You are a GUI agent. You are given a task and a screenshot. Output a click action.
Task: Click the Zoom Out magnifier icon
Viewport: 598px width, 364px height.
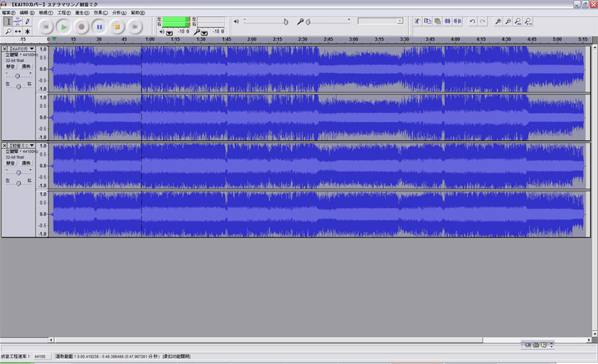coord(508,21)
